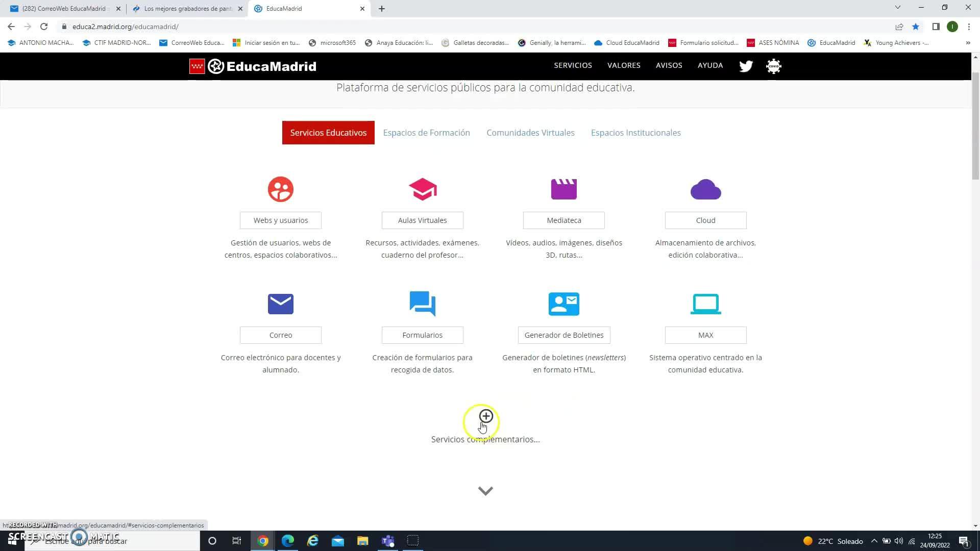
Task: Switch to Espacios de Formación tab
Action: click(x=426, y=133)
